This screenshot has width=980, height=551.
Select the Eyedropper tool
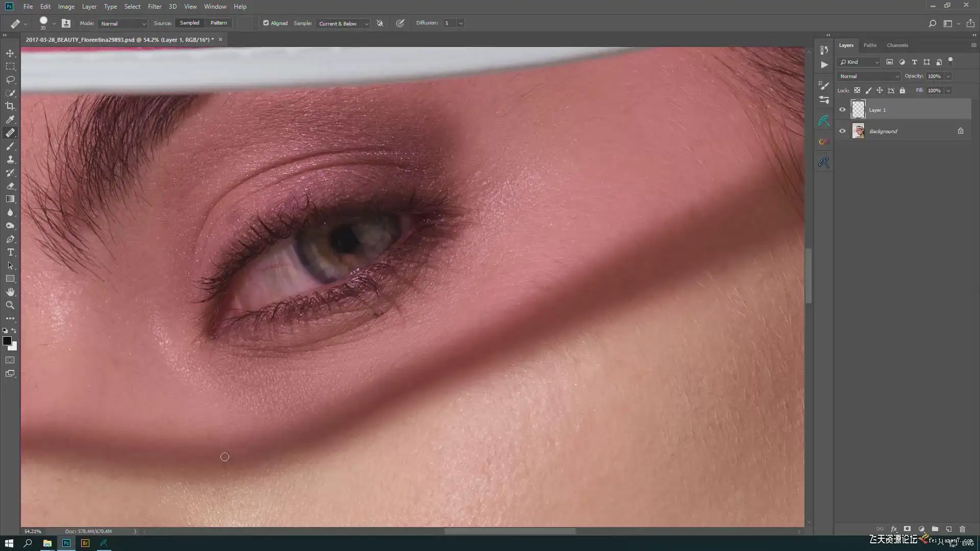[x=10, y=119]
